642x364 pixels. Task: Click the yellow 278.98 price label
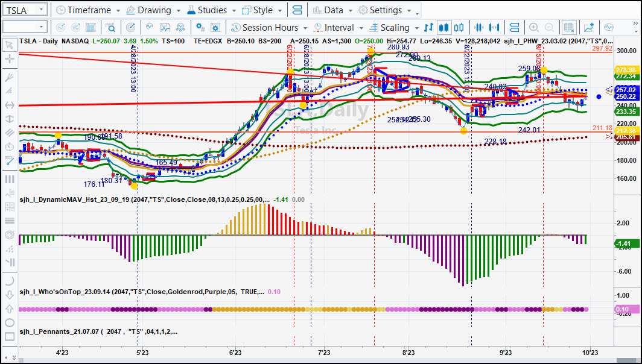click(x=626, y=70)
